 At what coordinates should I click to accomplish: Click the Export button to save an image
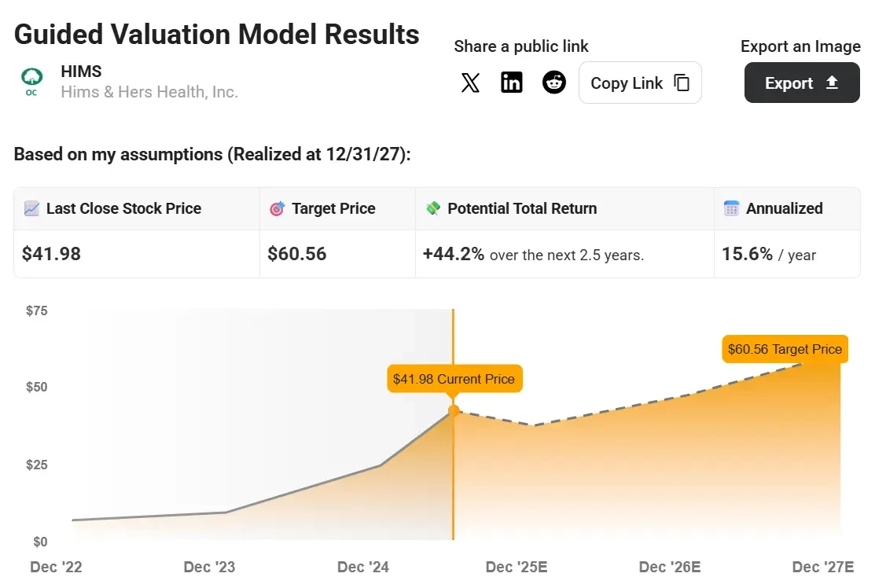[802, 83]
